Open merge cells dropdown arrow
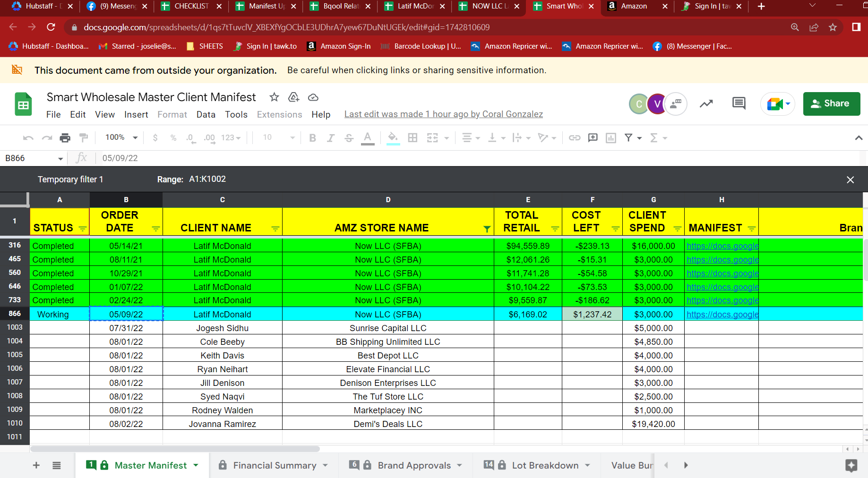The height and width of the screenshot is (478, 868). point(447,138)
